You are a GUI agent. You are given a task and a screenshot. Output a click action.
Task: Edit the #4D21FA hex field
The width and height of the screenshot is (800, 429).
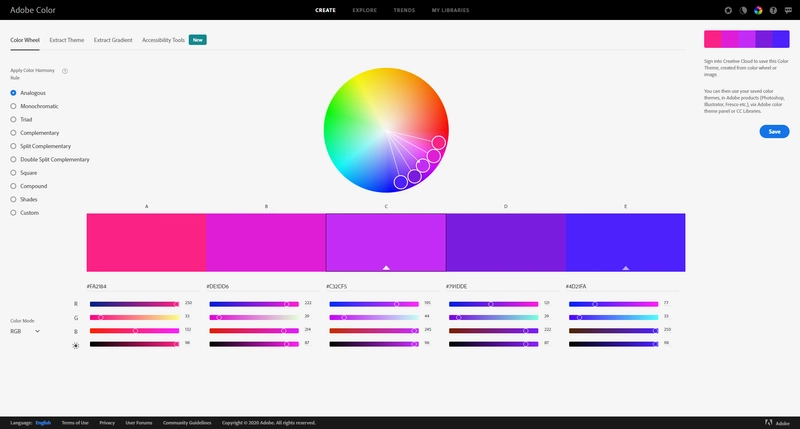tap(622, 287)
